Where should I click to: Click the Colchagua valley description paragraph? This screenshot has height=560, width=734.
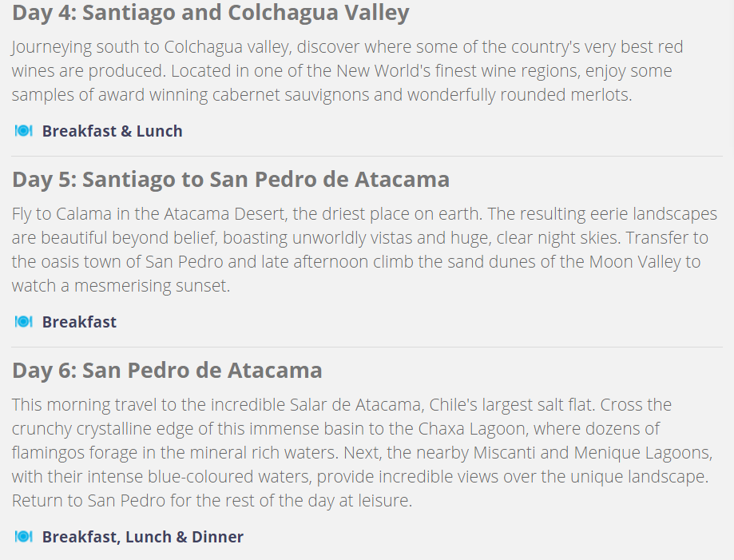coord(347,71)
